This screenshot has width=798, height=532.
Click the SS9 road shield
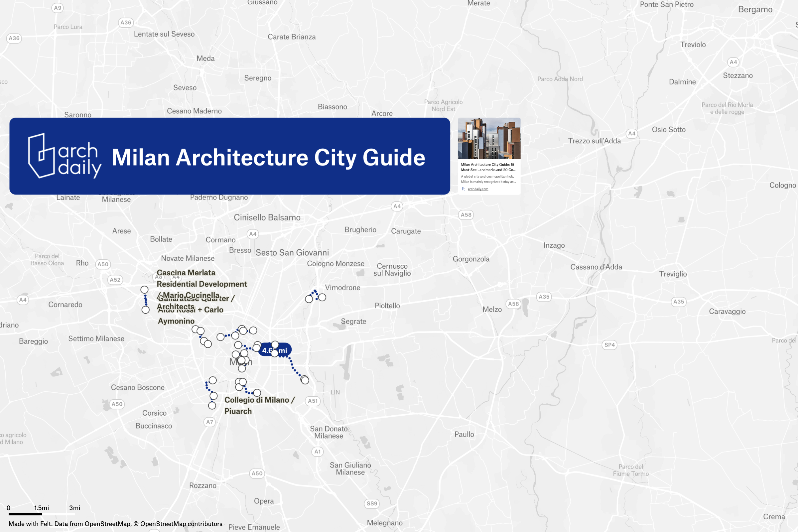pos(371,503)
